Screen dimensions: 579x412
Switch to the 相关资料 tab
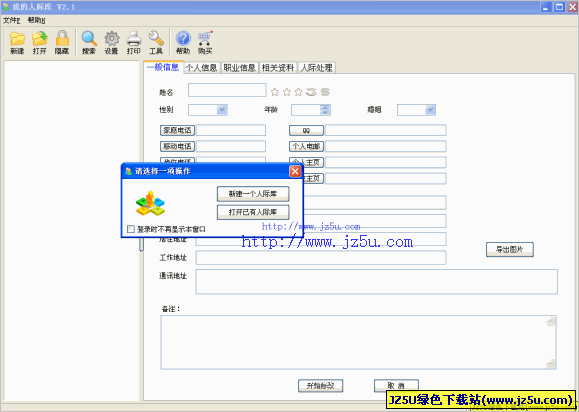click(278, 68)
